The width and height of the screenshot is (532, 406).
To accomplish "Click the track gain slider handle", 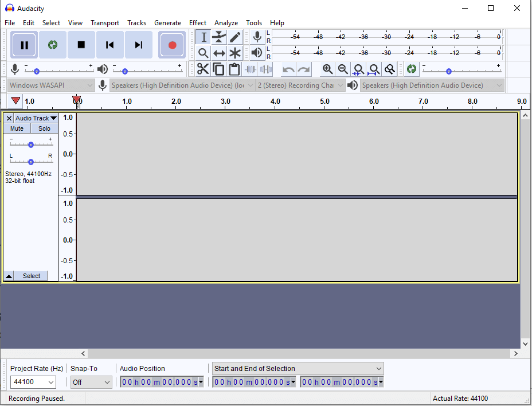I will pos(31,145).
